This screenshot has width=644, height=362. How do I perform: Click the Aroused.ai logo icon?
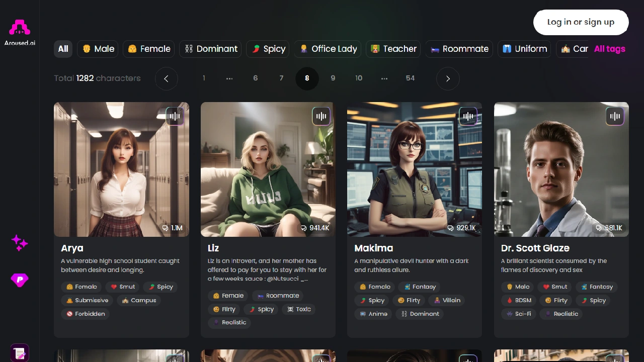tap(20, 28)
